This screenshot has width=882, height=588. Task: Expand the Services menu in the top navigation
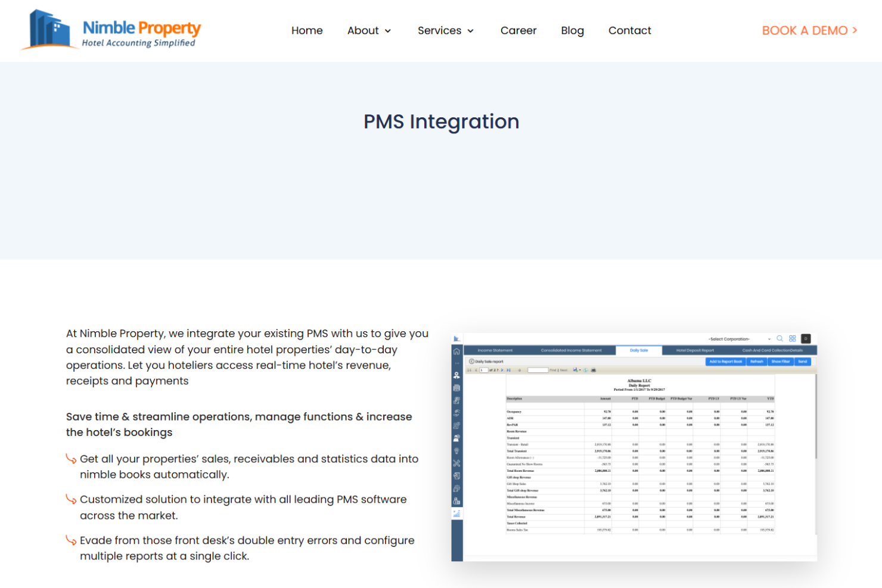(x=445, y=30)
